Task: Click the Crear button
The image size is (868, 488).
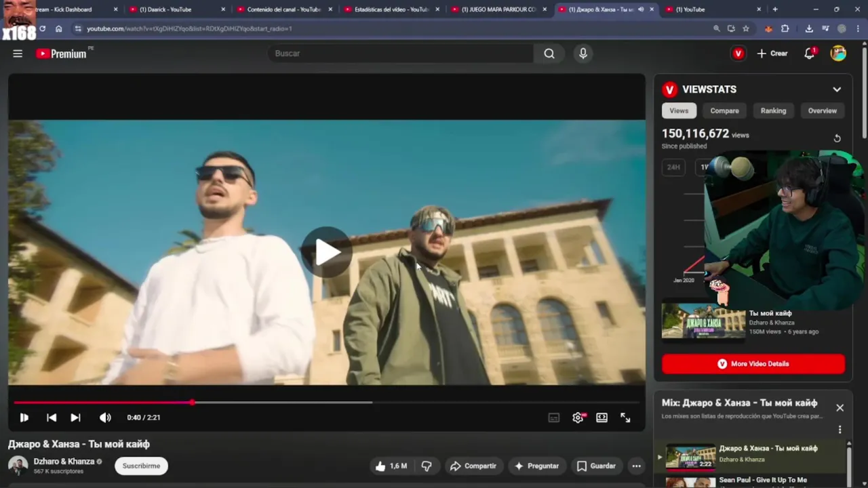Action: (x=772, y=54)
